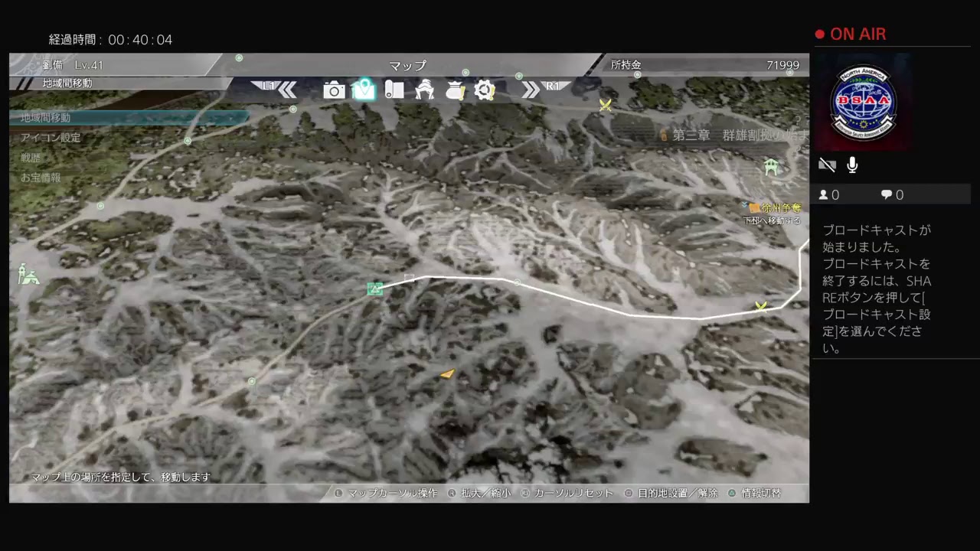Image resolution: width=980 pixels, height=551 pixels.
Task: Toggle the broadcast microphone icon
Action: point(852,165)
